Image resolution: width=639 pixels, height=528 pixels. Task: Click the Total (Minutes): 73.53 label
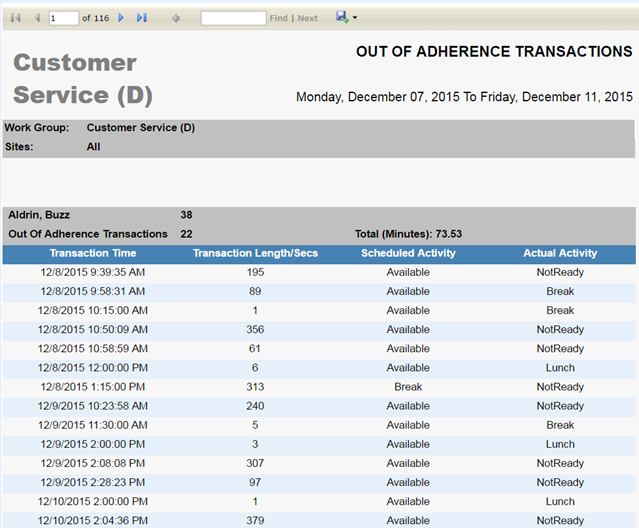pos(408,234)
